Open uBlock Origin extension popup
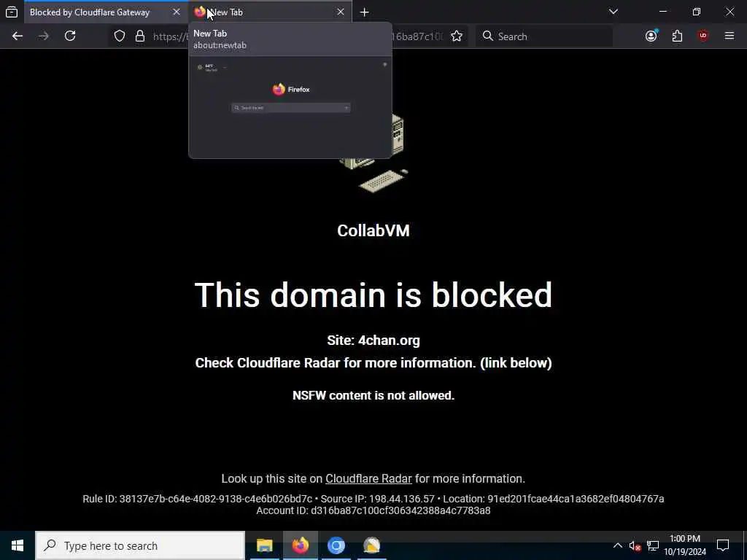The width and height of the screenshot is (747, 560). click(x=703, y=36)
